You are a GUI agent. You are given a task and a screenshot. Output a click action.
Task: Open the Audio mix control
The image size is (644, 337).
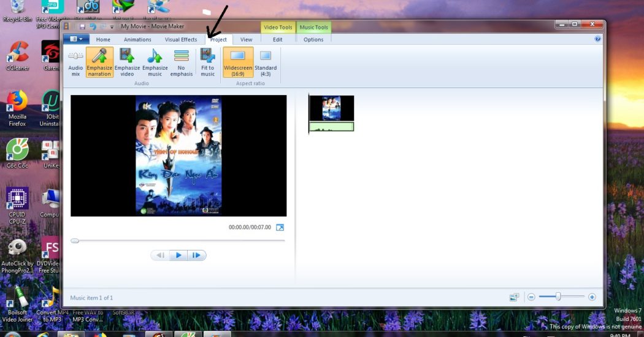click(x=75, y=62)
